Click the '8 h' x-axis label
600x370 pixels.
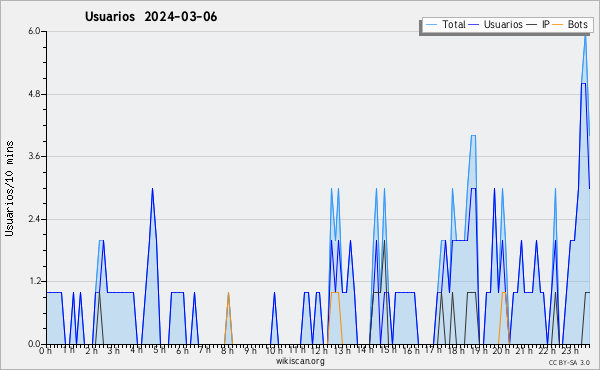coord(227,351)
